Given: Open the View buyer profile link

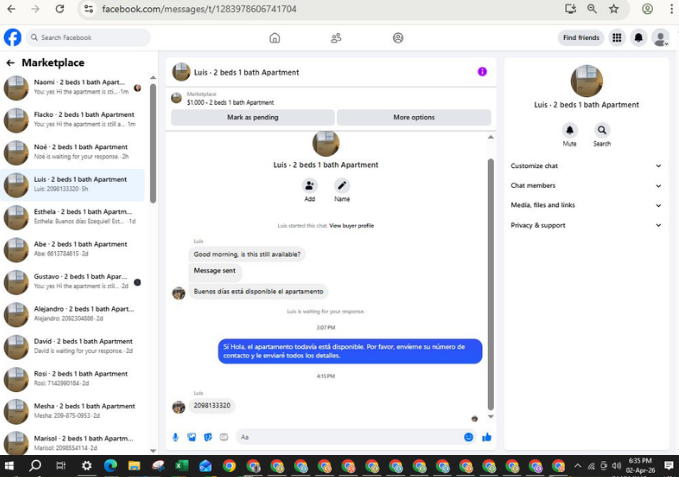Looking at the screenshot, I should [x=352, y=226].
